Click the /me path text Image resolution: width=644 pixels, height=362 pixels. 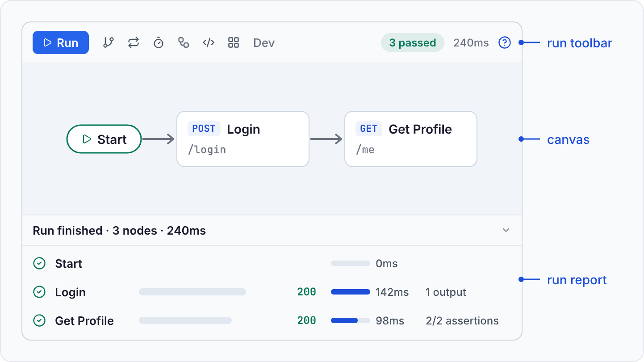coord(365,150)
